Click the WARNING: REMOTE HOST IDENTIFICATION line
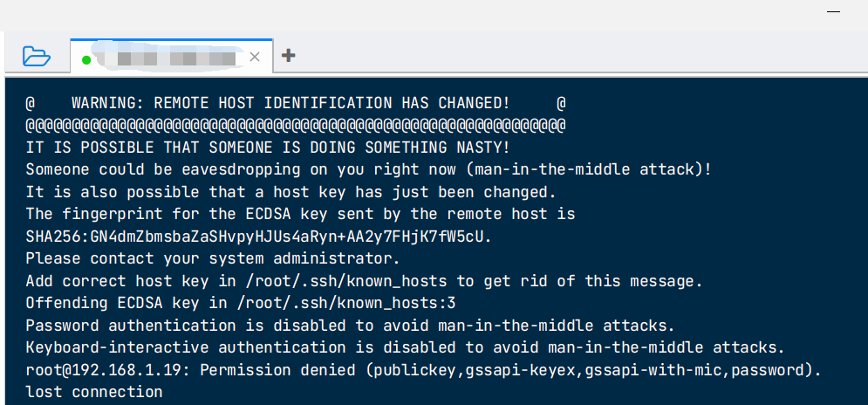Viewport: 868px width, 405px height. (x=296, y=103)
